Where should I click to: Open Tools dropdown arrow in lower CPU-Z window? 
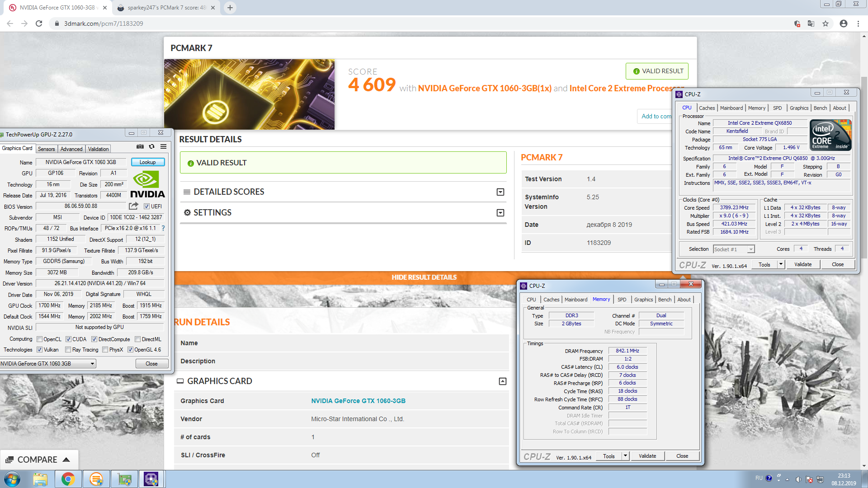625,456
